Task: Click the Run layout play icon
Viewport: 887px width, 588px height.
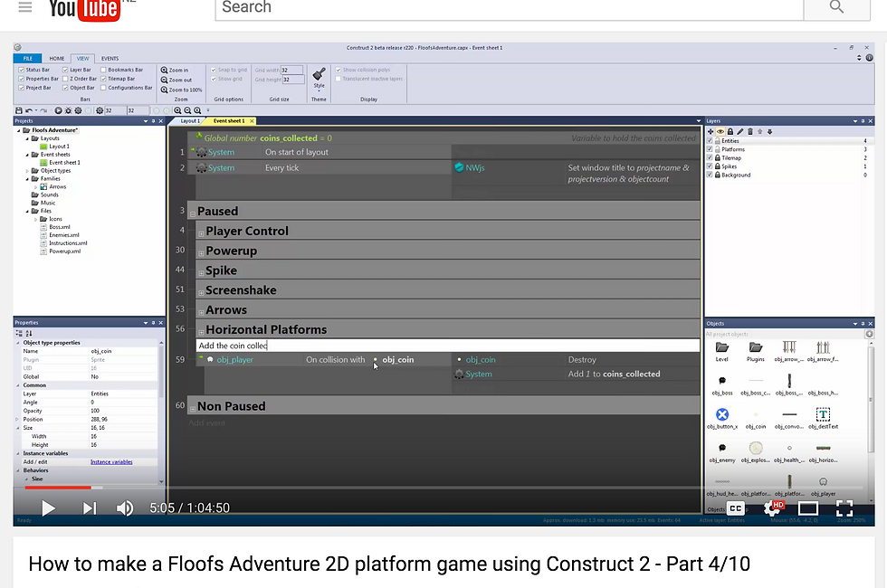Action: (58, 110)
